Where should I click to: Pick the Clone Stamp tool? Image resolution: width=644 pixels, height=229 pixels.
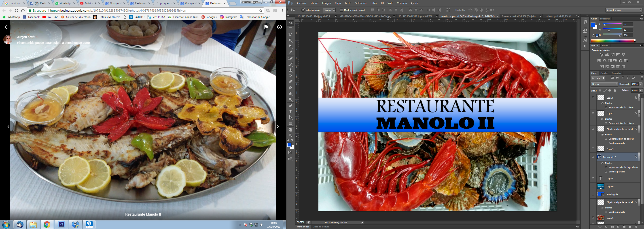(290, 70)
